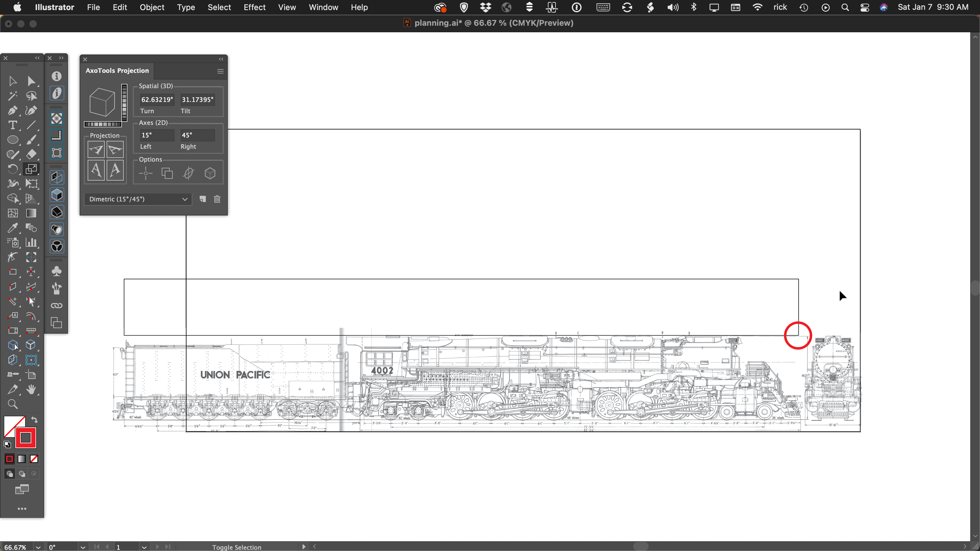980x551 pixels.
Task: Select the Type tool
Action: pyautogui.click(x=13, y=125)
